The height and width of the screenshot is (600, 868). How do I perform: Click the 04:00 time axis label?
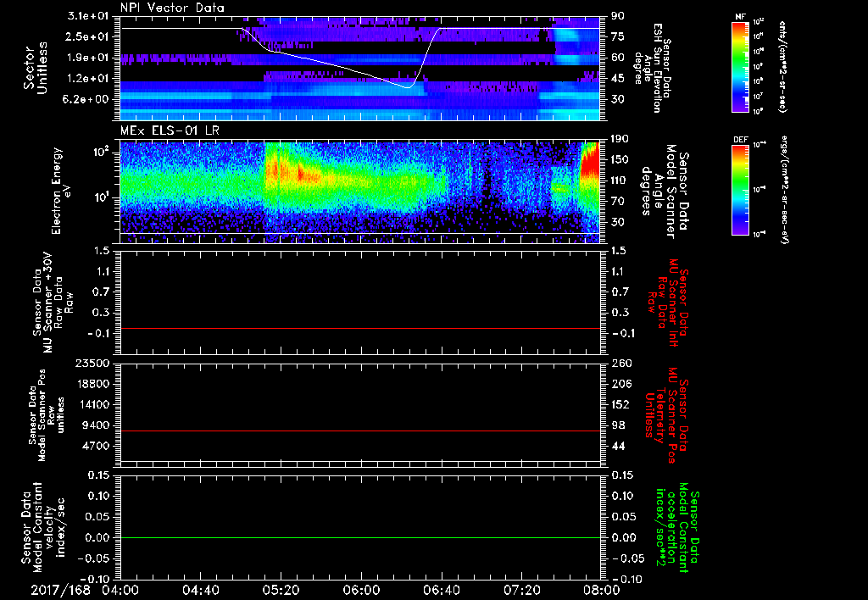coord(120,589)
